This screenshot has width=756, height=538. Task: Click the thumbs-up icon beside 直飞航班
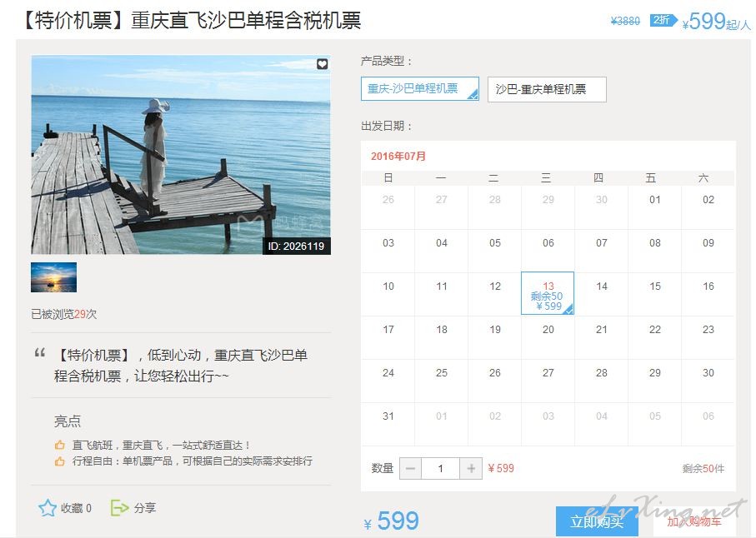[60, 445]
